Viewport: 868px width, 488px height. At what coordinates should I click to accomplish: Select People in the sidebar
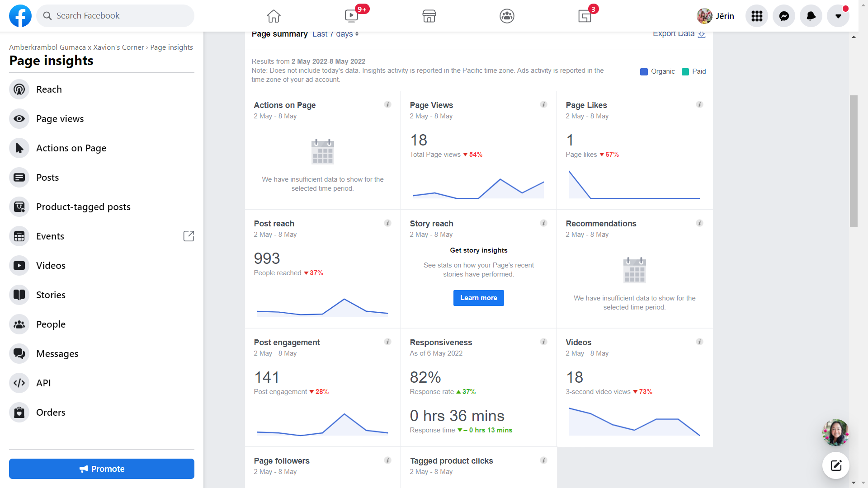102,324
